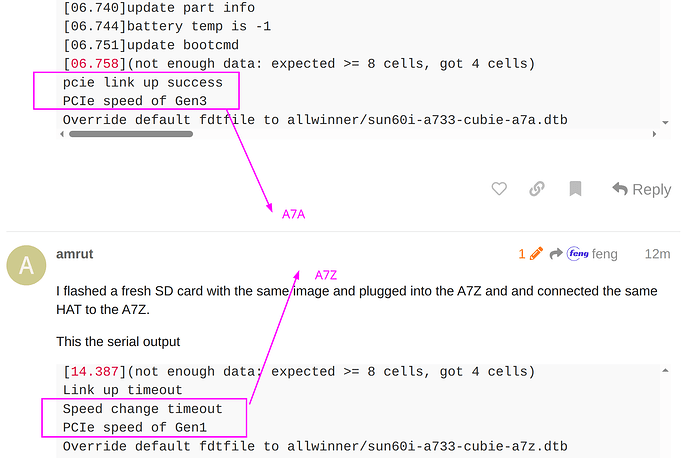
Task: Click the in-reply-to arrow icon
Action: [556, 253]
